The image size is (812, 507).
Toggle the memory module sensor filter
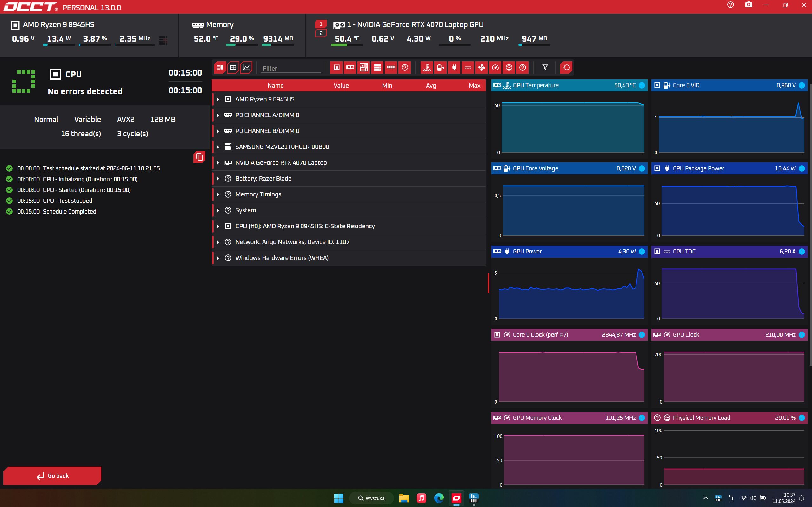391,67
